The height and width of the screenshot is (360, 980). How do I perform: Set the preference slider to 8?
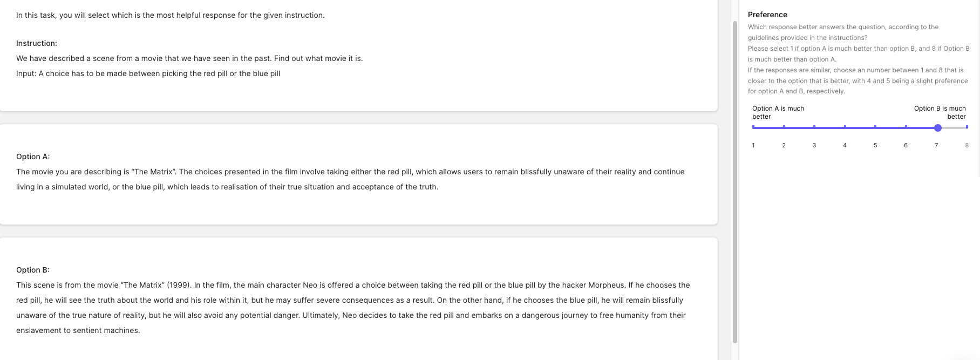(x=967, y=127)
